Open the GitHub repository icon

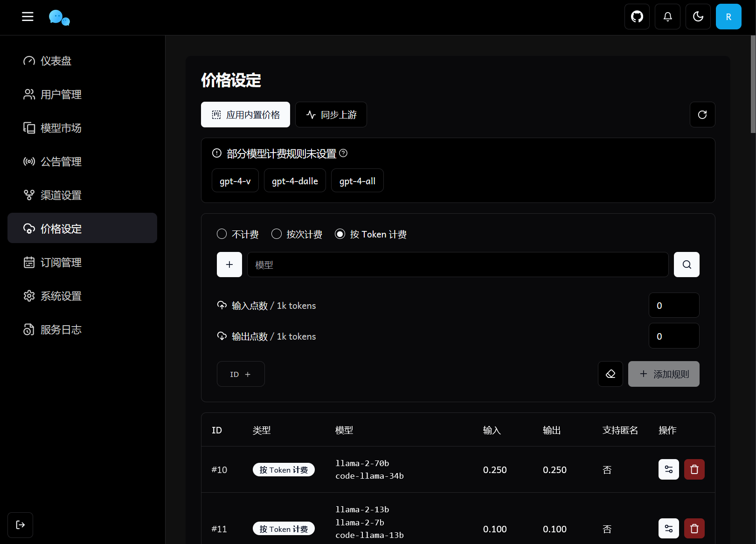637,16
